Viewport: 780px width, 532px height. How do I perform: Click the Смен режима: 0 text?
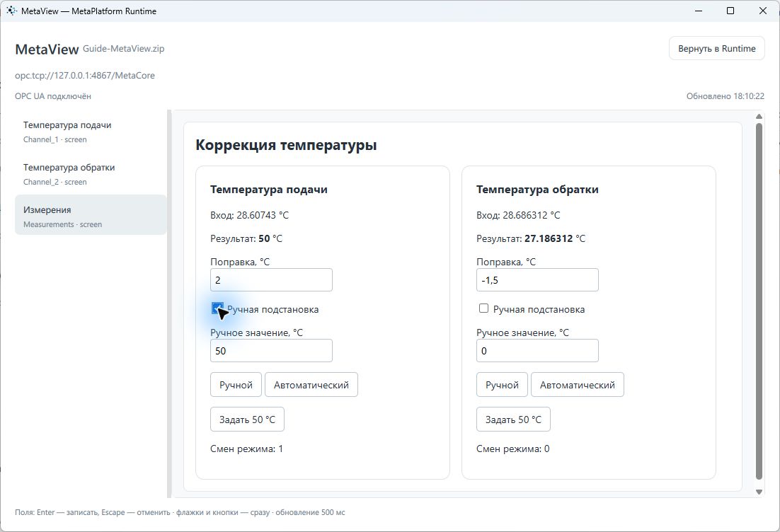coord(513,449)
